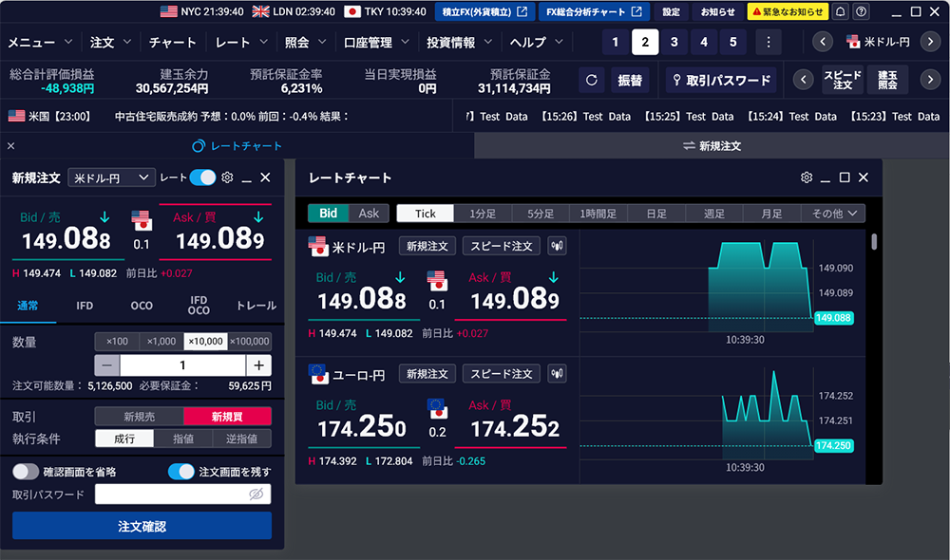This screenshot has height=560, width=950.
Task: Select the 1分足 chart timeframe tab
Action: click(484, 214)
